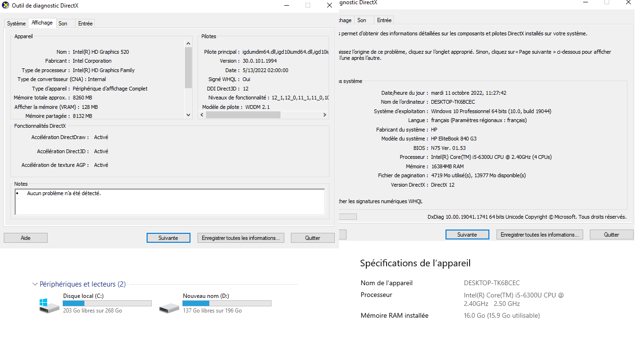Screen dimensions: 644x362
Task: Click the Accélération Direct3D Activé value
Action: click(101, 151)
